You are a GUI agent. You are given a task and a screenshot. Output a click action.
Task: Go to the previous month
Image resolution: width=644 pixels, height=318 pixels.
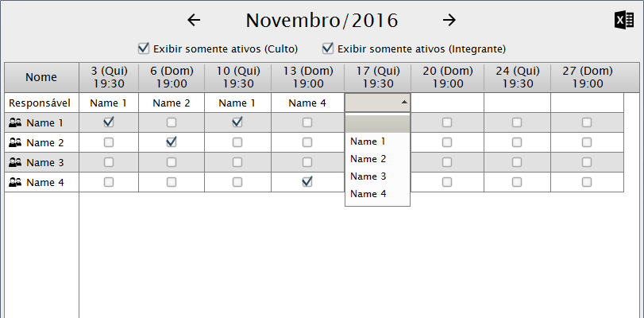194,20
